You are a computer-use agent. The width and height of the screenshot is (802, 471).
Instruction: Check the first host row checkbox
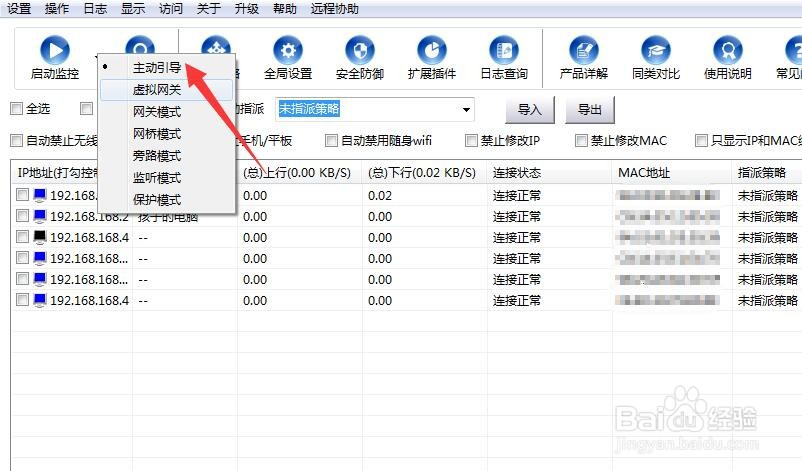tap(22, 195)
